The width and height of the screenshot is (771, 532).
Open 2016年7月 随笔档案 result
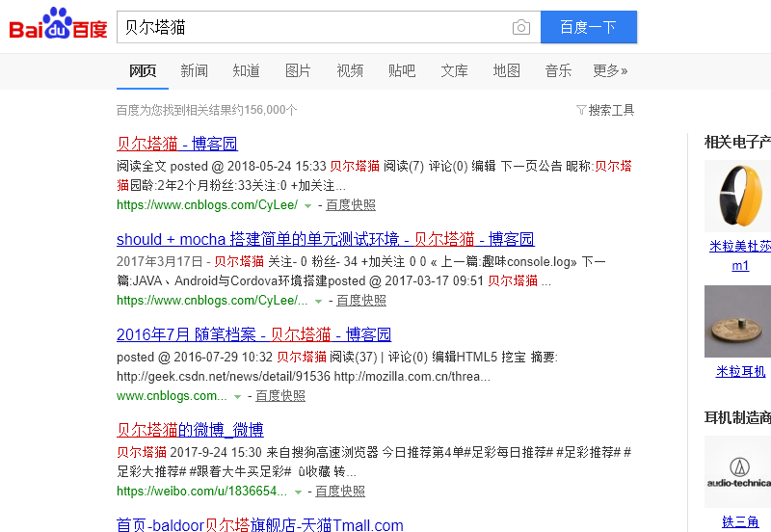(x=253, y=334)
